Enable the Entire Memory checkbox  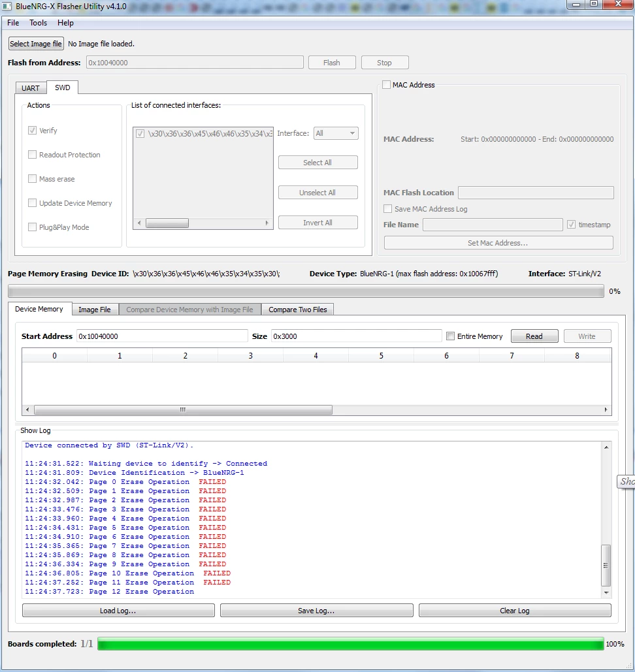point(450,336)
